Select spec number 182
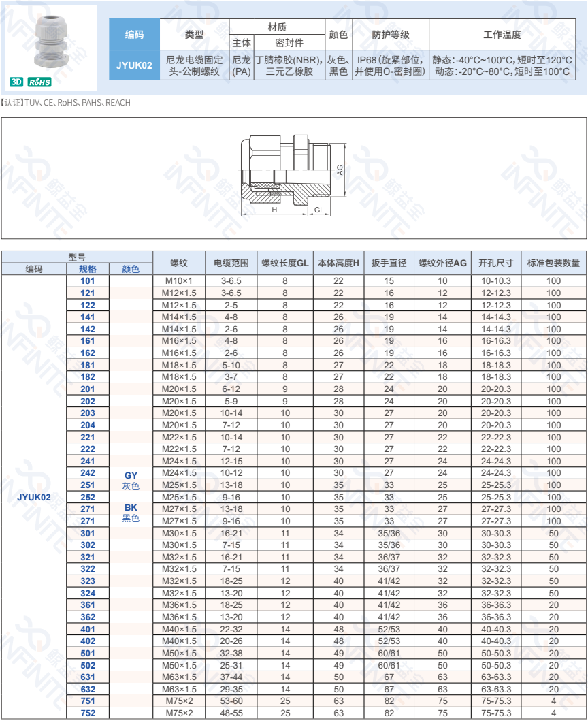The height and width of the screenshot is (723, 588). (88, 376)
